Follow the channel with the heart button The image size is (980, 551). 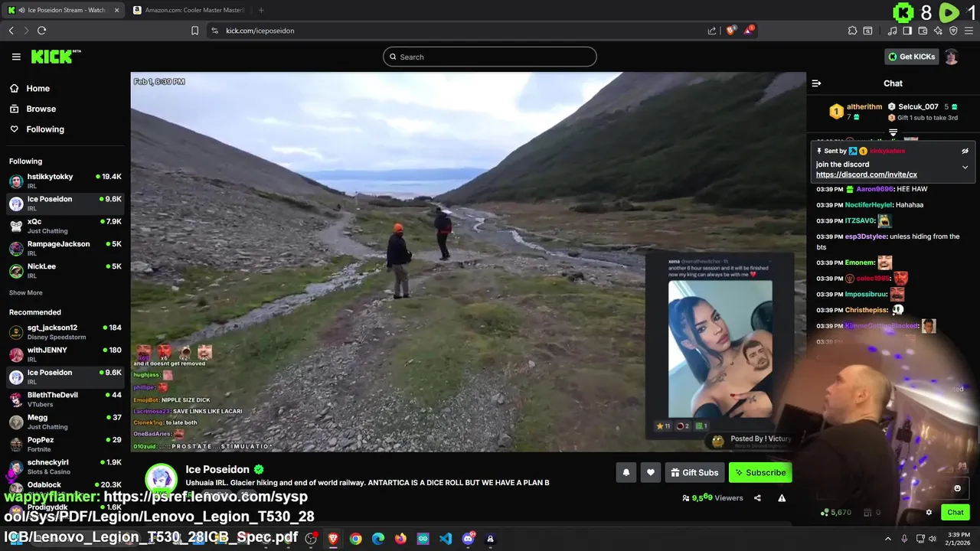click(651, 473)
